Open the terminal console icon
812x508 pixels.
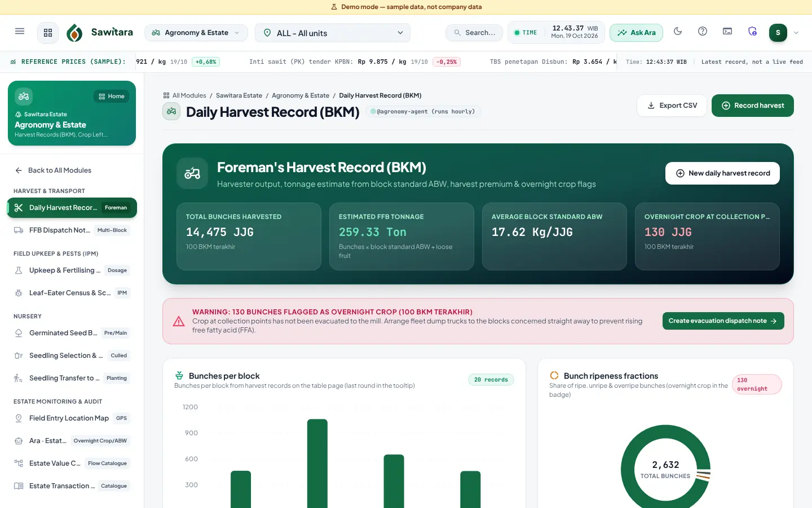(727, 32)
